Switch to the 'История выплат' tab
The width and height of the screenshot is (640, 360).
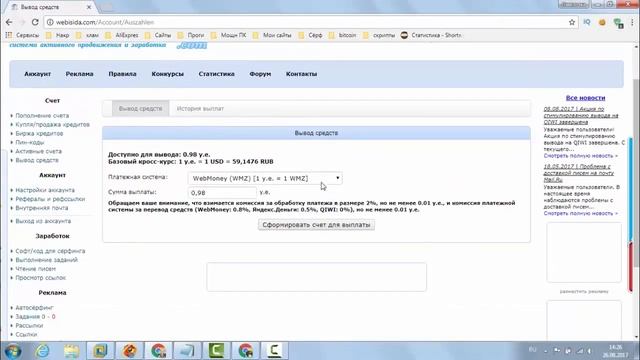[x=200, y=109]
